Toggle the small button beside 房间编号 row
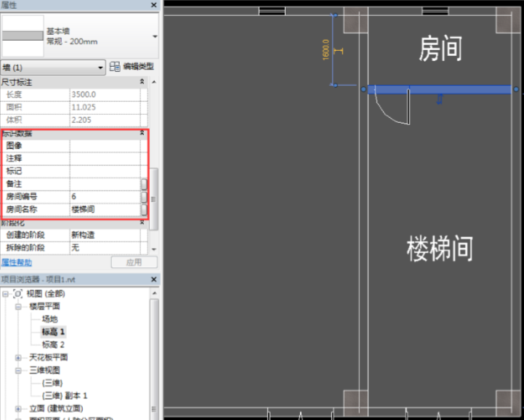524x420 pixels. 144,197
